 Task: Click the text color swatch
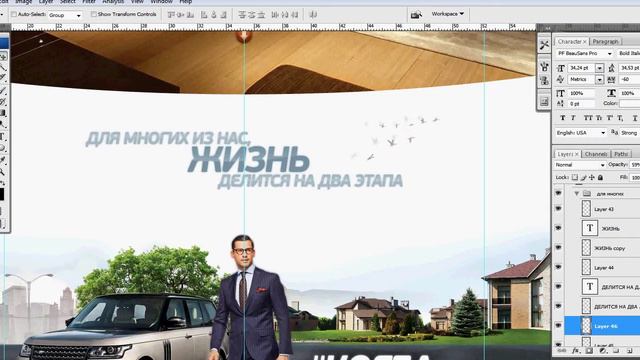630,104
